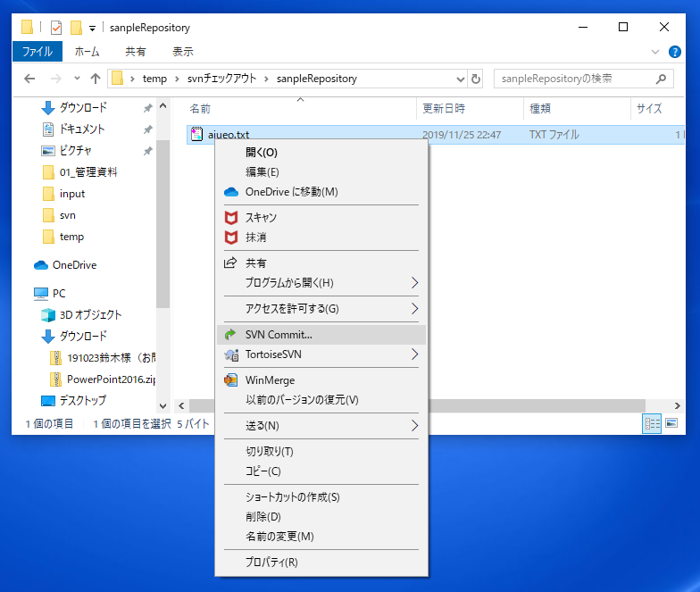The image size is (700, 592).
Task: Click the WinMerge icon in context menu
Action: coord(230,380)
